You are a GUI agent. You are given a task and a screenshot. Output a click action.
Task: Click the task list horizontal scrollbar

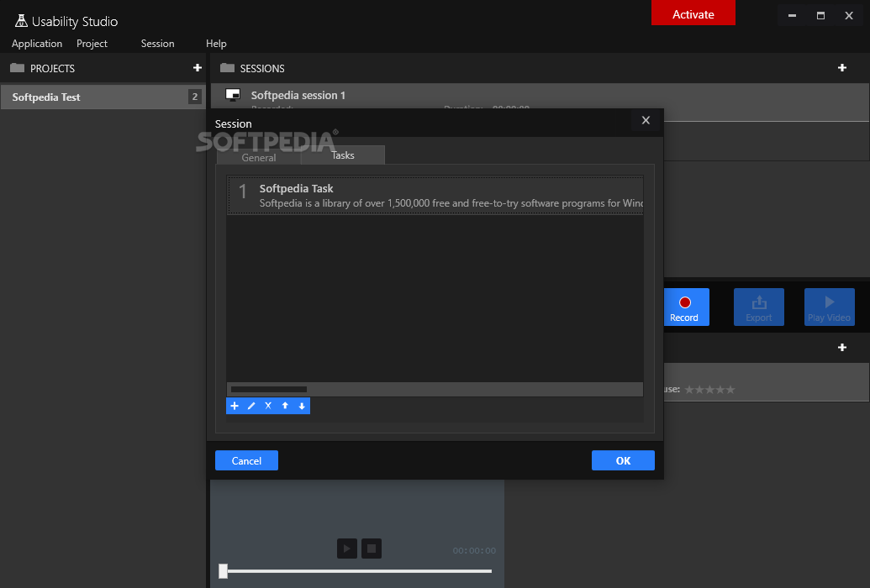(x=268, y=390)
